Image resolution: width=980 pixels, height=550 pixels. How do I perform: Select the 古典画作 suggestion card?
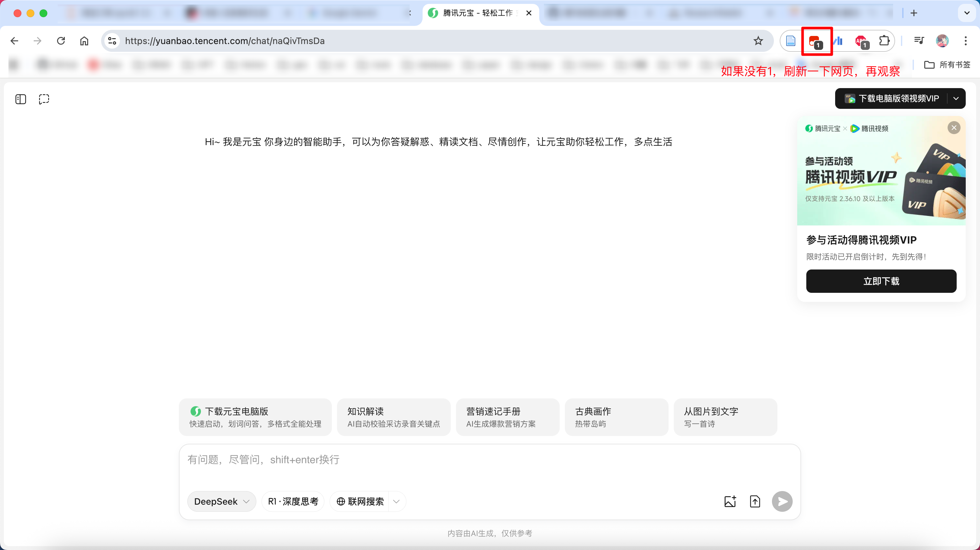[x=616, y=417]
